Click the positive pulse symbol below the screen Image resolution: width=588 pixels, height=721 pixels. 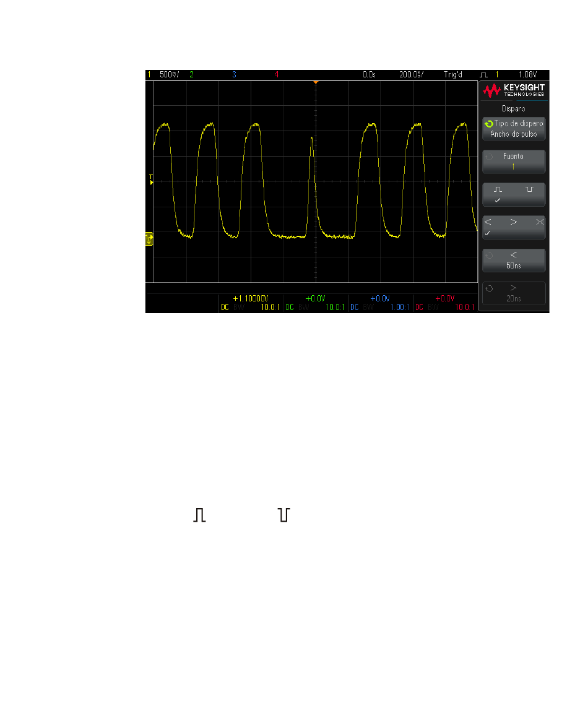pos(199,515)
